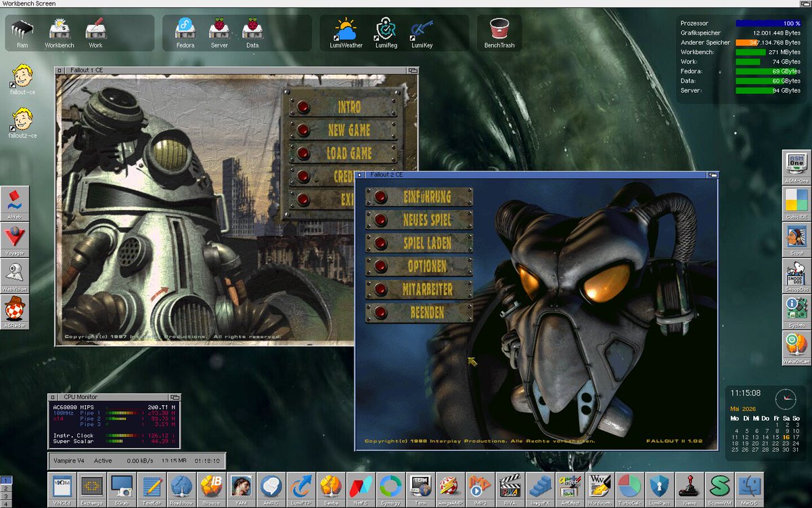Viewport: 812px width, 508px height.
Task: Click the Workbench Screen title bar
Action: 406,3
